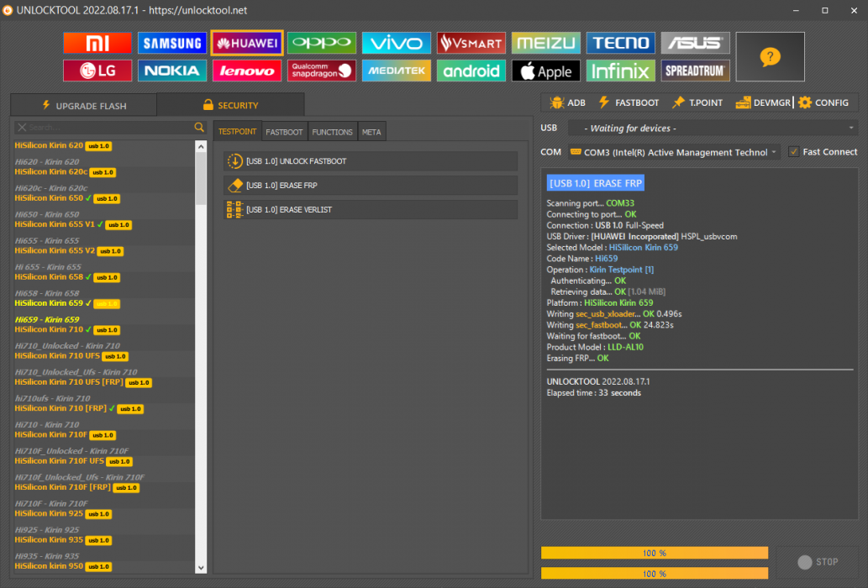
Task: Click the model list scrollbar up arrow
Action: (201, 147)
